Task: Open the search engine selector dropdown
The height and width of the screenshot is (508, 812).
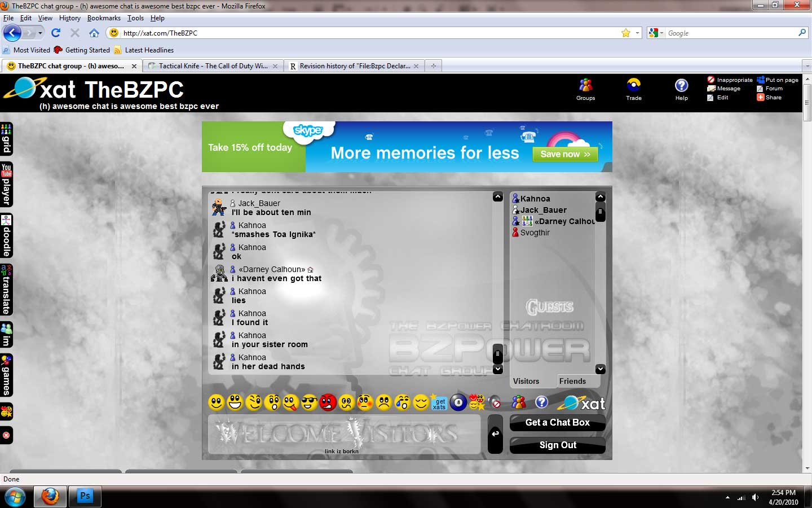Action: click(x=656, y=33)
